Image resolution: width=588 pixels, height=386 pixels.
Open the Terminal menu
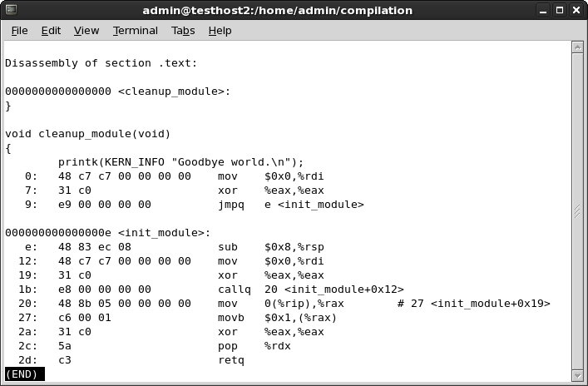pos(136,31)
